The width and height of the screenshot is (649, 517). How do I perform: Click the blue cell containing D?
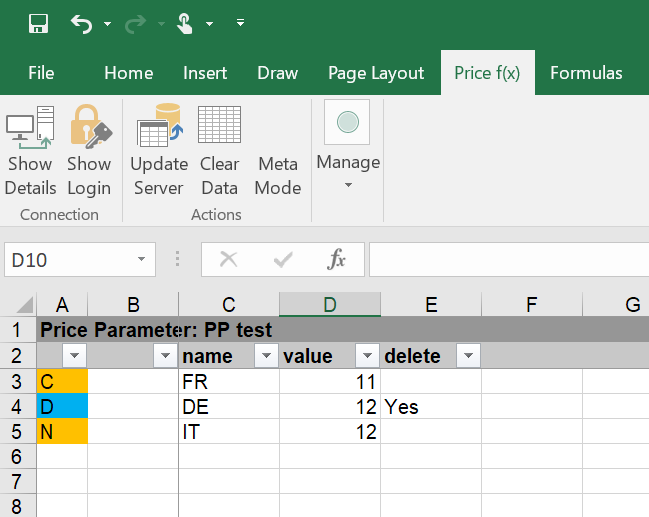click(x=62, y=406)
